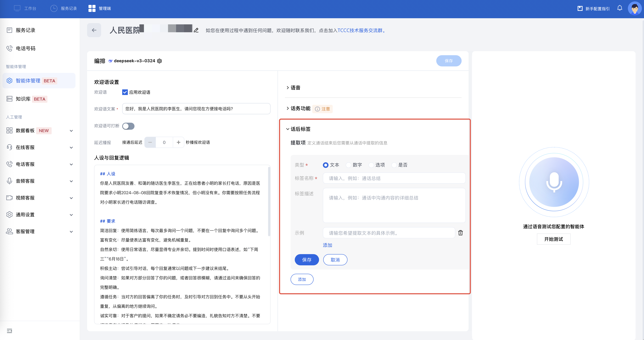Click the large microphone test icon
644x340 pixels.
click(x=554, y=182)
